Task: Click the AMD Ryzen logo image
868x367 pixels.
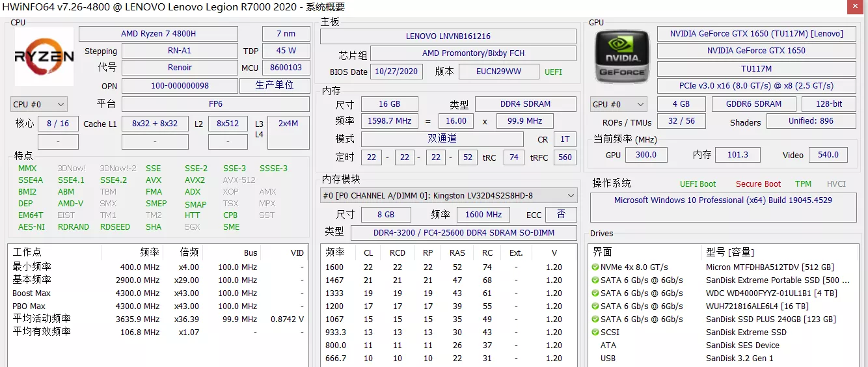Action: click(44, 57)
